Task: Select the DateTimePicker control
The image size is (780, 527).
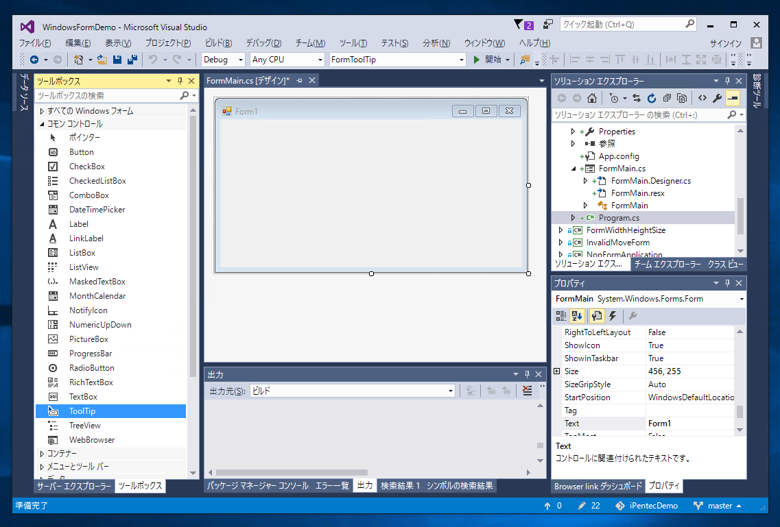Action: tap(110, 210)
